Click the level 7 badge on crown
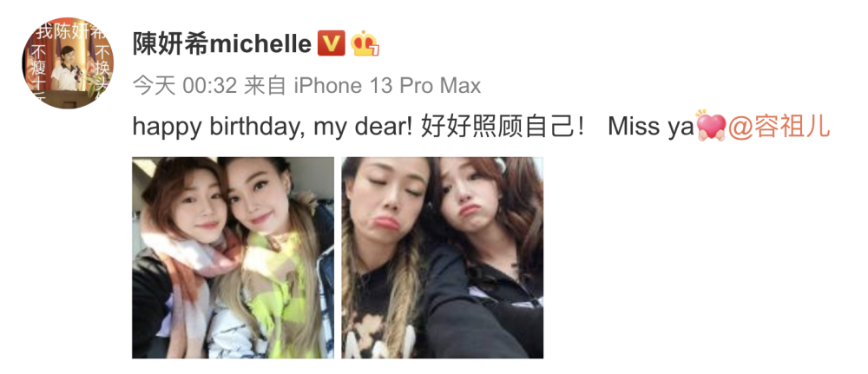 coord(375,51)
